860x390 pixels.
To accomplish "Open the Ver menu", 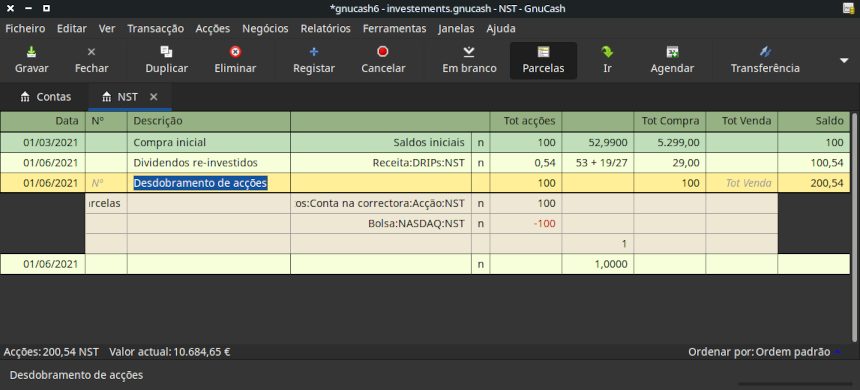I will [x=107, y=29].
